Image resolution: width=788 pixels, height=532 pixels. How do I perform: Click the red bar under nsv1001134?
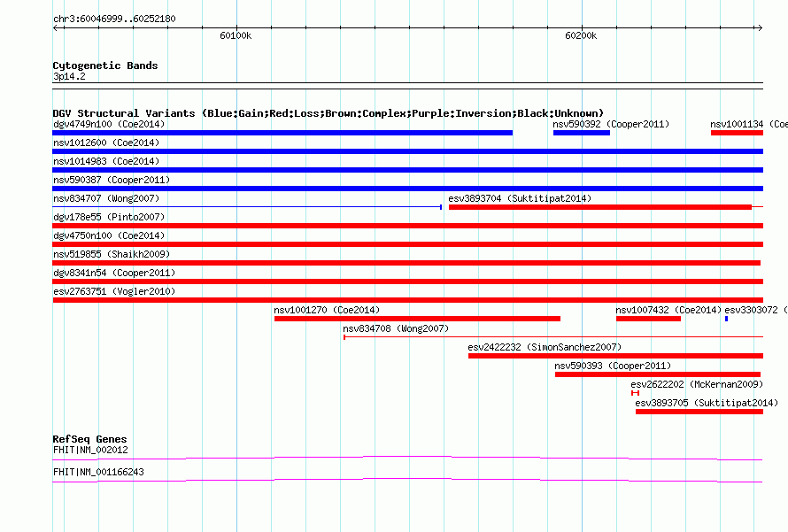click(737, 133)
